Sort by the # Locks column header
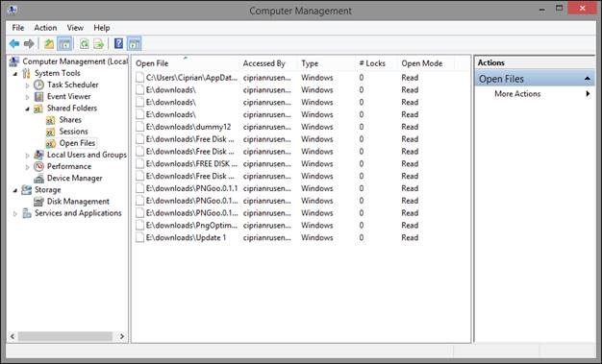The image size is (602, 364). tap(377, 63)
